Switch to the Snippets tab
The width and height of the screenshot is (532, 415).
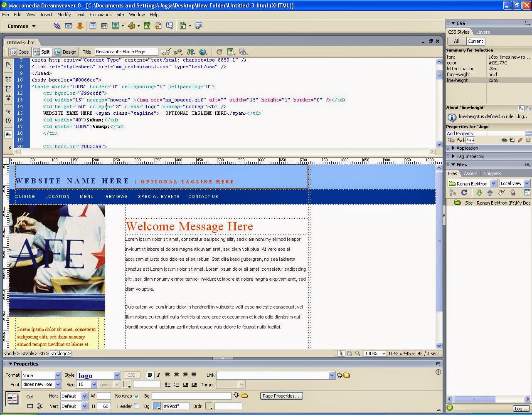pyautogui.click(x=492, y=173)
